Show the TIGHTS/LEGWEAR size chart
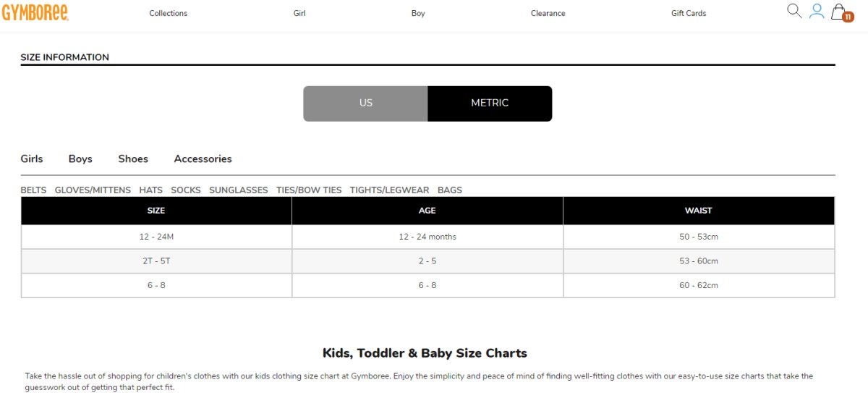 (x=389, y=190)
